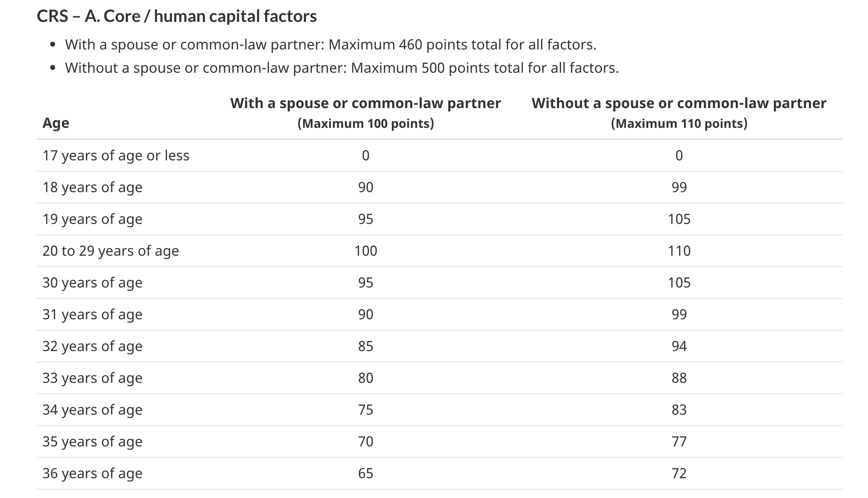The height and width of the screenshot is (498, 868).
Task: Click the 110 points value for ages 20 to 29
Action: [679, 251]
